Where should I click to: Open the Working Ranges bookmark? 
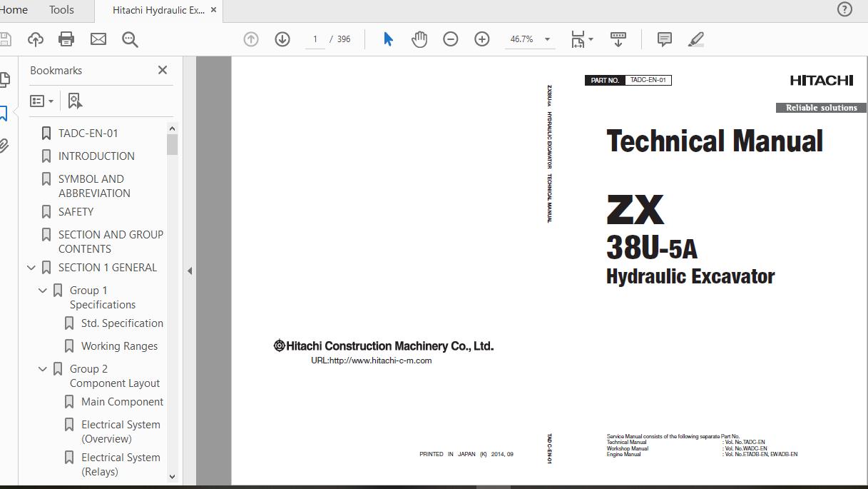(x=119, y=346)
